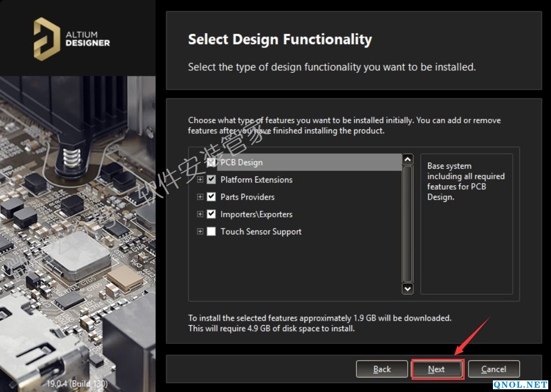
Task: Select the Touch Sensor Support label
Action: (261, 232)
